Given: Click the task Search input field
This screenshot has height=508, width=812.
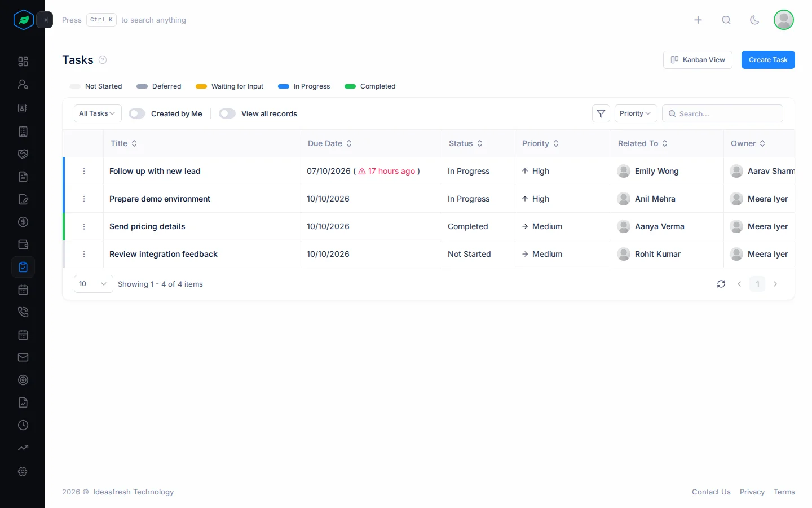Looking at the screenshot, I should pos(722,113).
